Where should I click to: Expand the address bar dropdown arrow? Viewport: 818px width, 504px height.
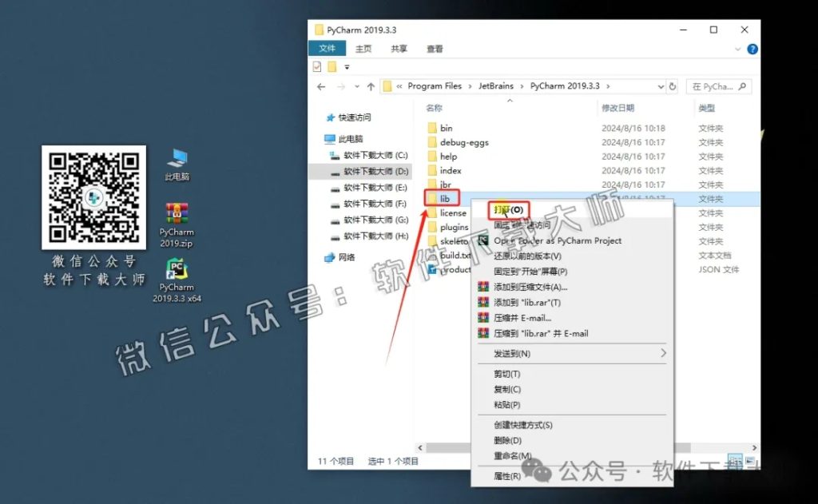point(660,85)
